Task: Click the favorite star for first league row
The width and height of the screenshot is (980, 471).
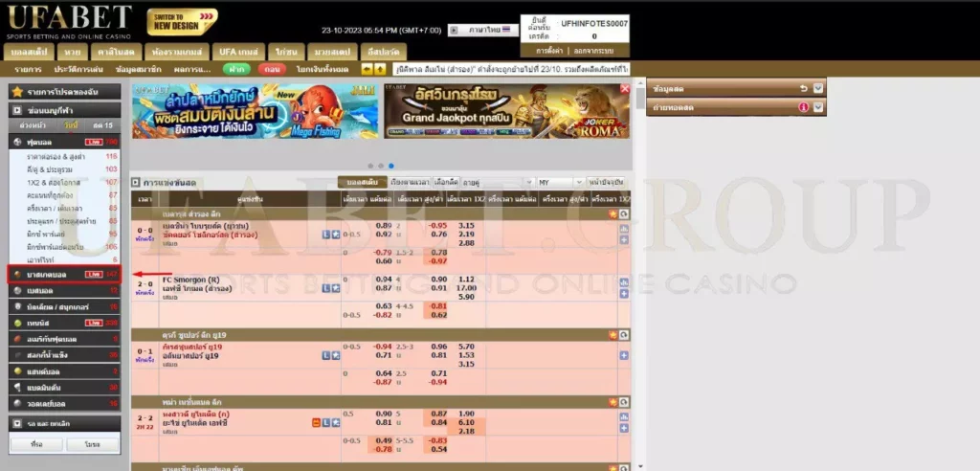Action: click(612, 213)
